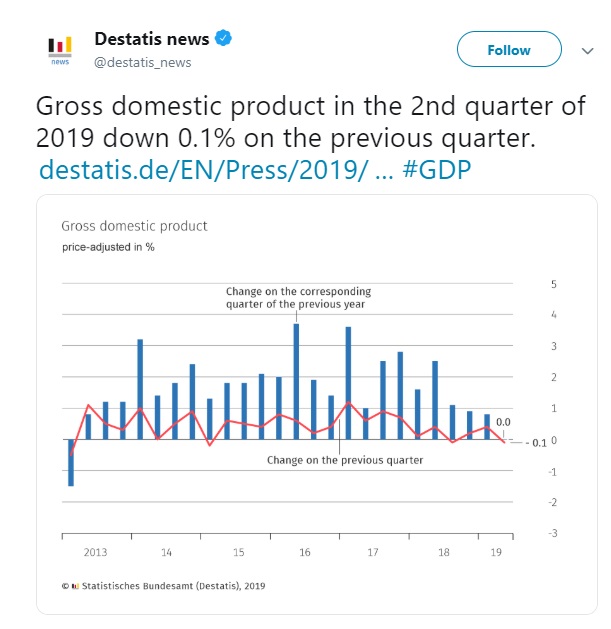Screen dimensions: 611x629
Task: Click the negative blue bar in 2013
Action: [71, 463]
